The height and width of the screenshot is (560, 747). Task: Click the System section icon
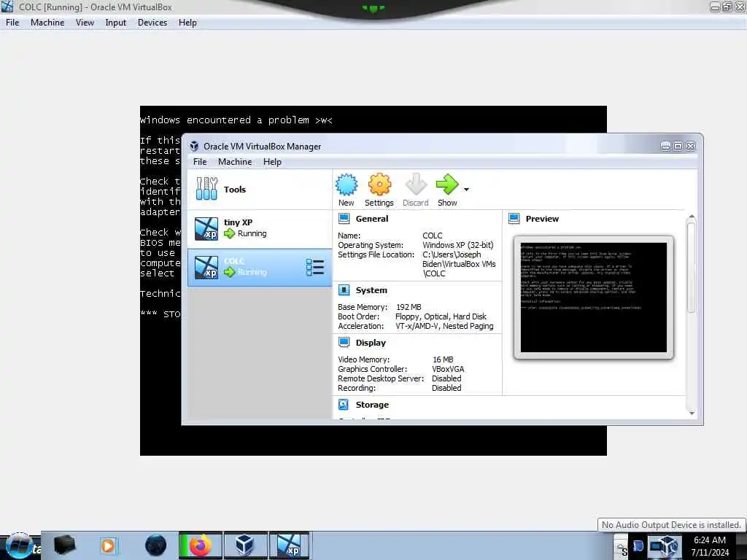point(344,290)
